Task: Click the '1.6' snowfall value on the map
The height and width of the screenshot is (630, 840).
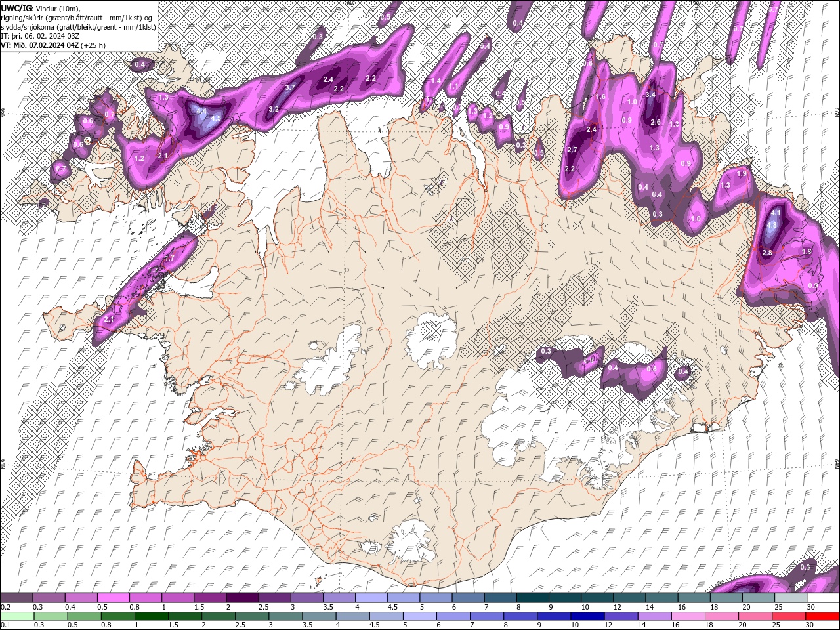Action: [x=600, y=96]
